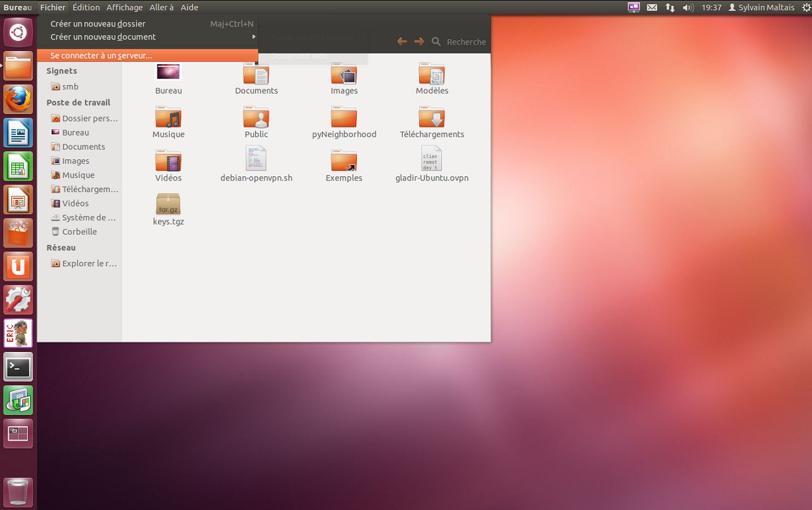Open Corbeille in the sidebar

tap(79, 232)
